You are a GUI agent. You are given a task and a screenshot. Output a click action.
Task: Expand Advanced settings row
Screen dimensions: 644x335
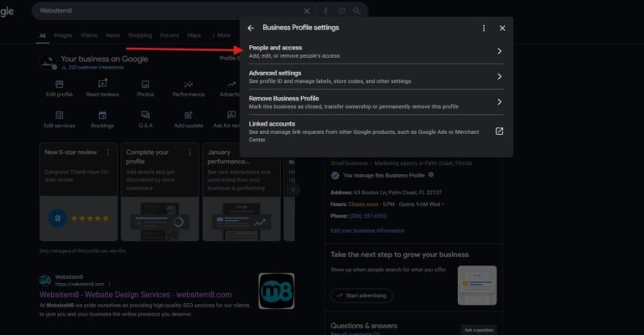(x=499, y=76)
